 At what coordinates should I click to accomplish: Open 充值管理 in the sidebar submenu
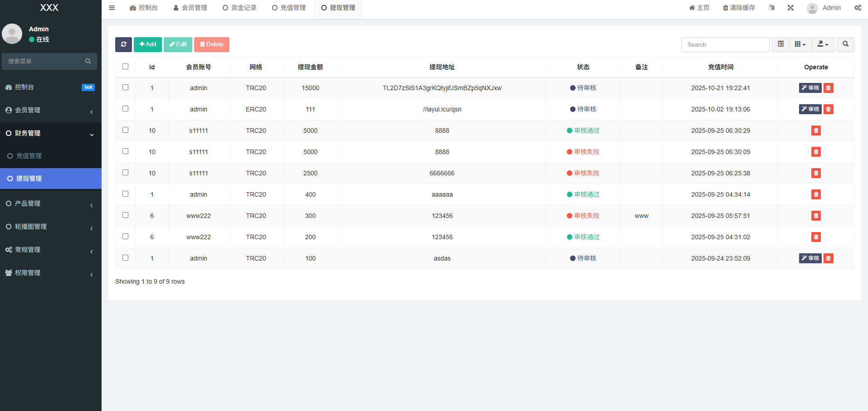point(29,156)
